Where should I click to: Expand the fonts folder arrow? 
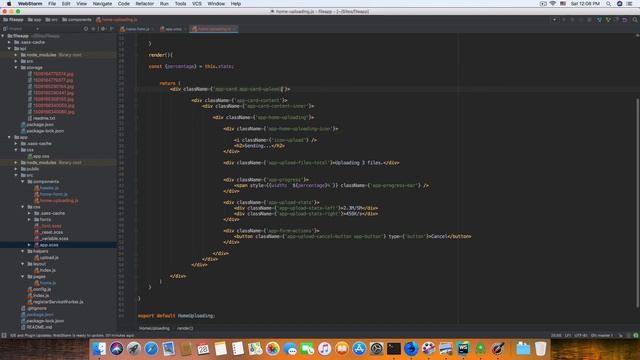click(x=29, y=219)
